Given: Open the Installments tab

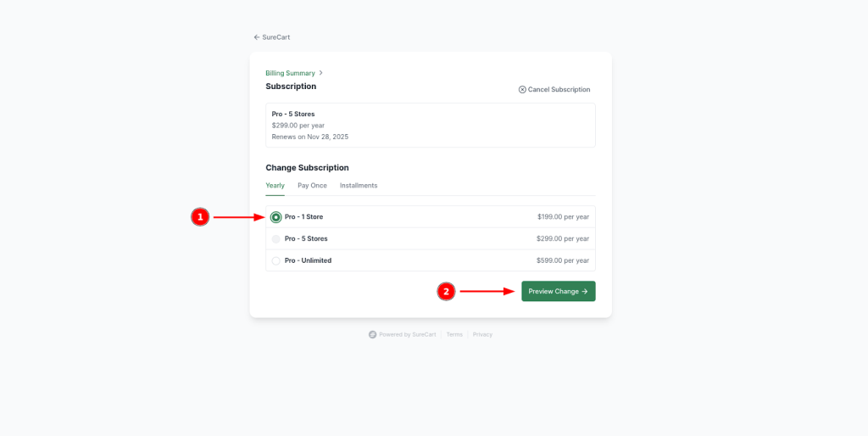Looking at the screenshot, I should (x=359, y=186).
